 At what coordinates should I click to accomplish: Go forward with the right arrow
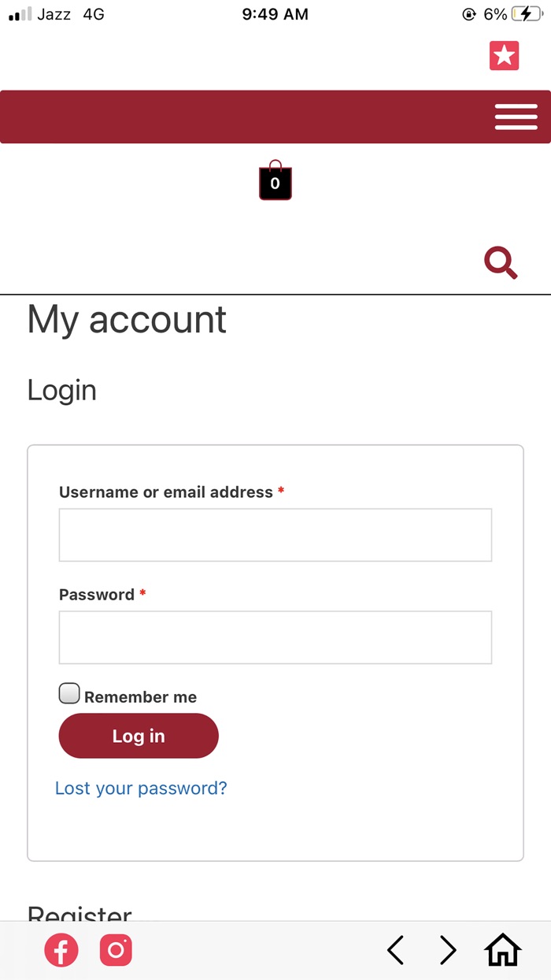coord(448,951)
